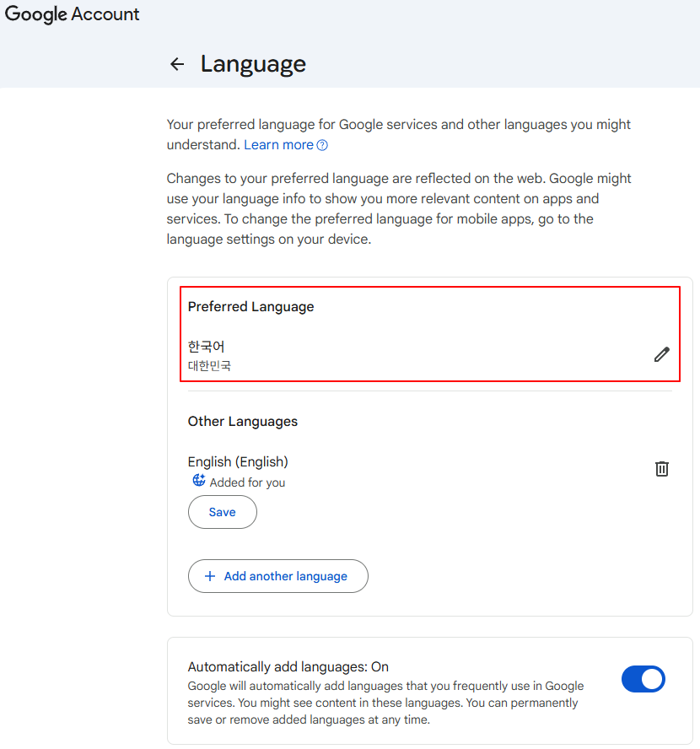
Task: Click the Automatically add languages: On label
Action: 288,666
